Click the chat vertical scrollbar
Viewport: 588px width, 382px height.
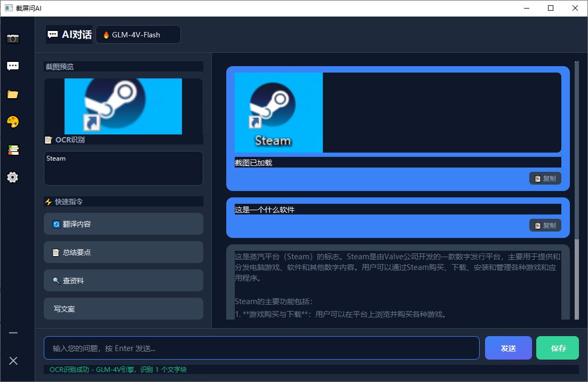coord(577,190)
